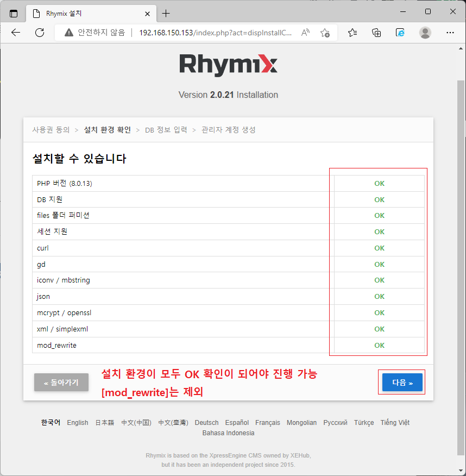Open the tab actions menu icon
466x476 pixels.
[14, 14]
